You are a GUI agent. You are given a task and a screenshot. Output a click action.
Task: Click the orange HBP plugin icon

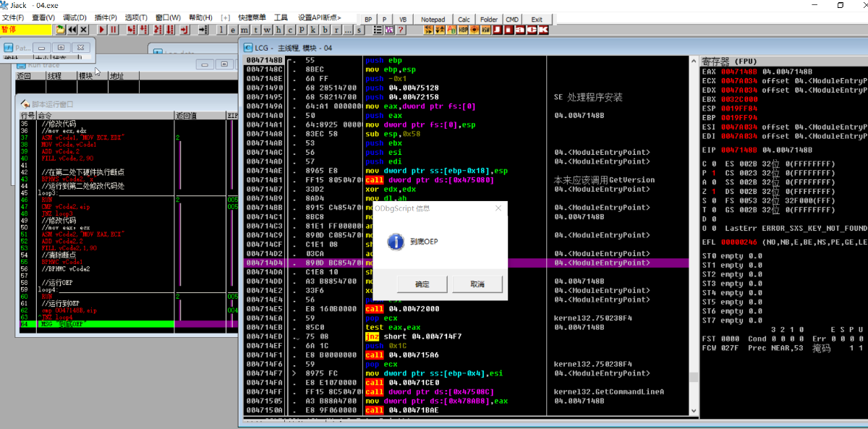463,30
